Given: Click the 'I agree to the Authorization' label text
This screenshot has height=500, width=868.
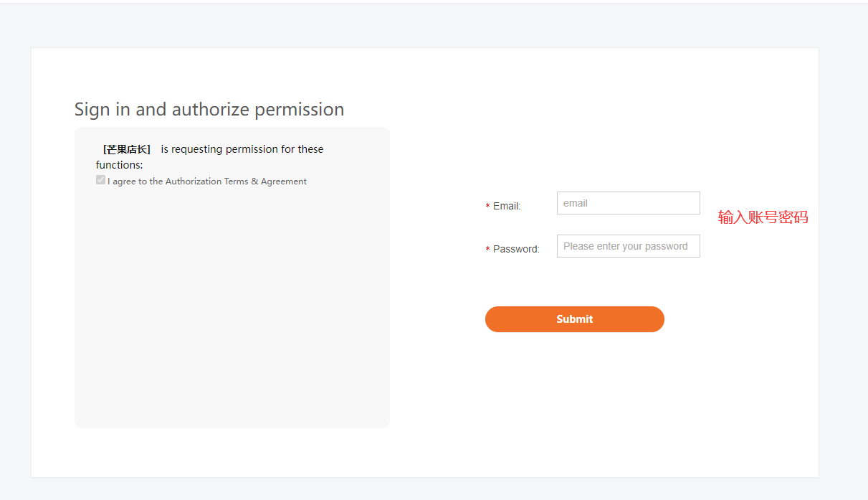Looking at the screenshot, I should point(164,181).
